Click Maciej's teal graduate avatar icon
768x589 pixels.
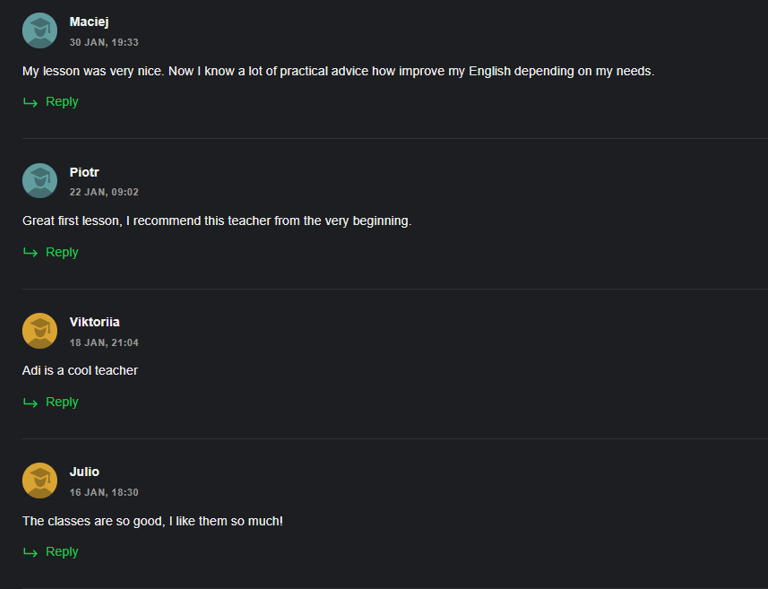pyautogui.click(x=40, y=30)
